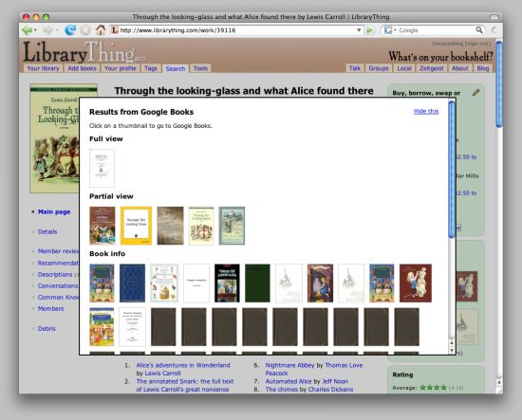Click the browser reload icon
Screen dimensions: 522x420
[70, 30]
